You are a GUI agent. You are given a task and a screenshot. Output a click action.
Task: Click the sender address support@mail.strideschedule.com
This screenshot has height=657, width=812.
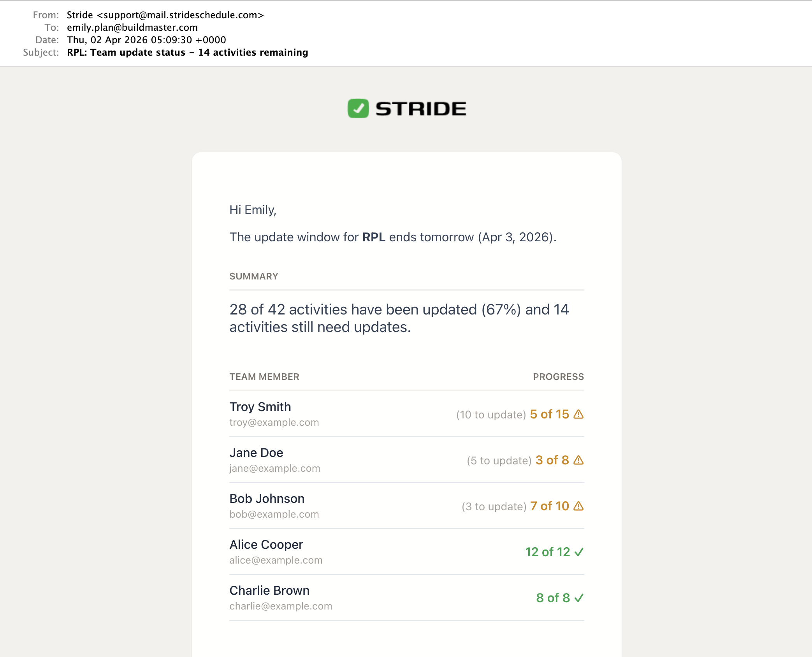(x=180, y=15)
